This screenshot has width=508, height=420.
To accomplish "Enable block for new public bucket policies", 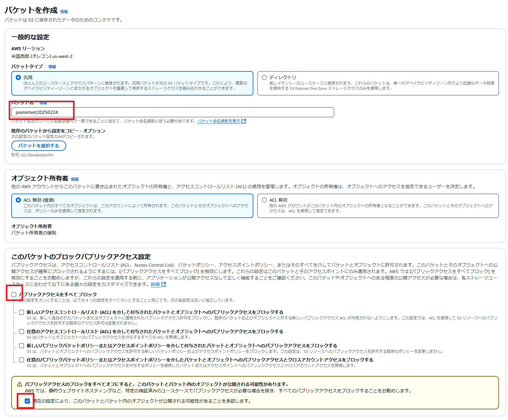I will pos(22,346).
